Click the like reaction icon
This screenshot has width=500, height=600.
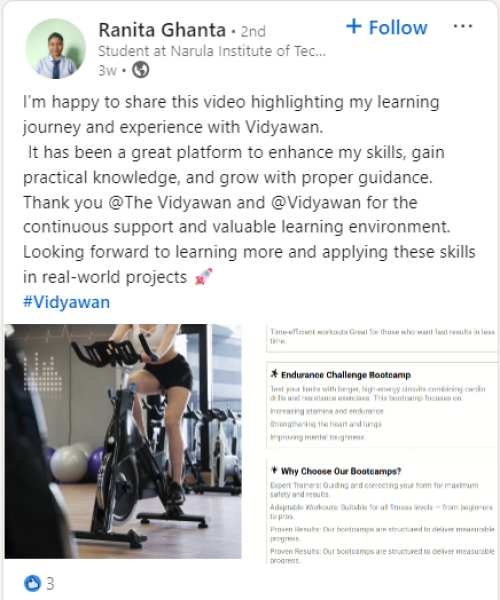pyautogui.click(x=32, y=583)
